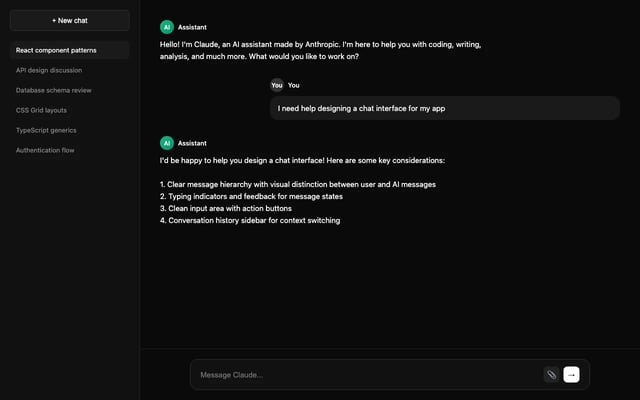The width and height of the screenshot is (640, 400).
Task: Click the green AI avatar above the chat interface reply
Action: (167, 143)
